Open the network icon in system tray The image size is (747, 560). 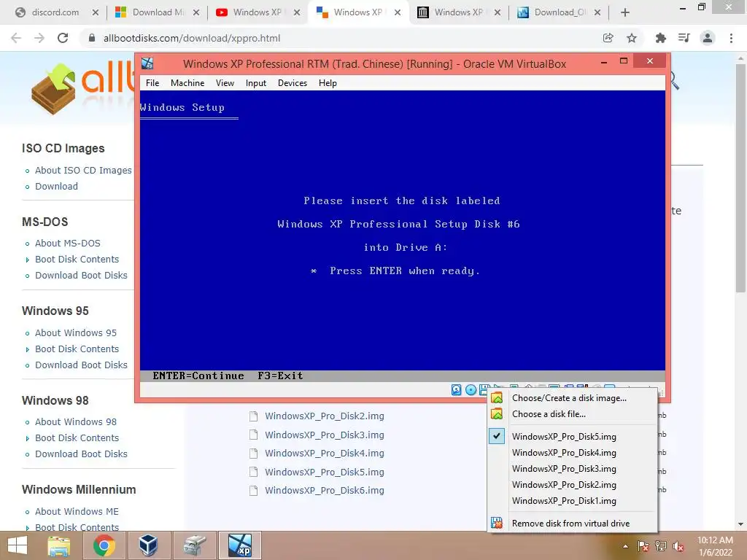661,546
